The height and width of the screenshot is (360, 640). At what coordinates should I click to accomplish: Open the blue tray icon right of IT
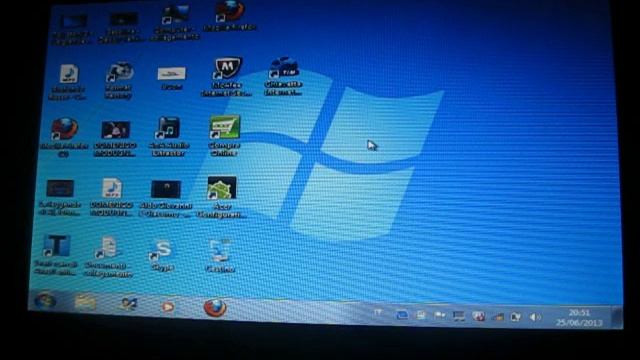tap(402, 314)
